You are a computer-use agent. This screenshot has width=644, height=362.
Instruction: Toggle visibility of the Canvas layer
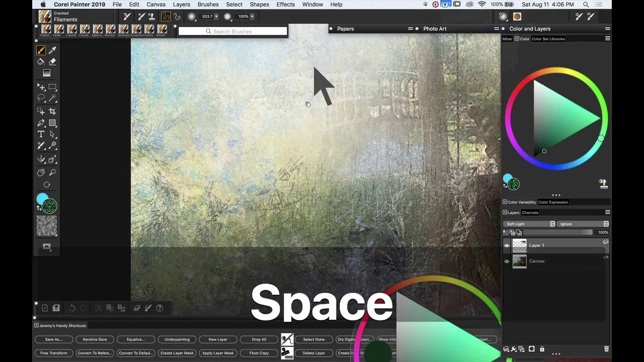507,261
